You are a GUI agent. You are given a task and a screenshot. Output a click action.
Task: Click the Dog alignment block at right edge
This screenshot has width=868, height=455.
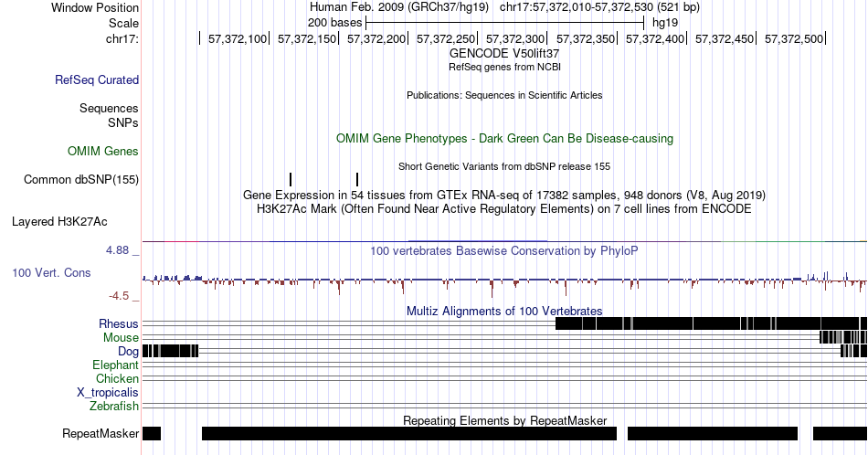[853, 351]
